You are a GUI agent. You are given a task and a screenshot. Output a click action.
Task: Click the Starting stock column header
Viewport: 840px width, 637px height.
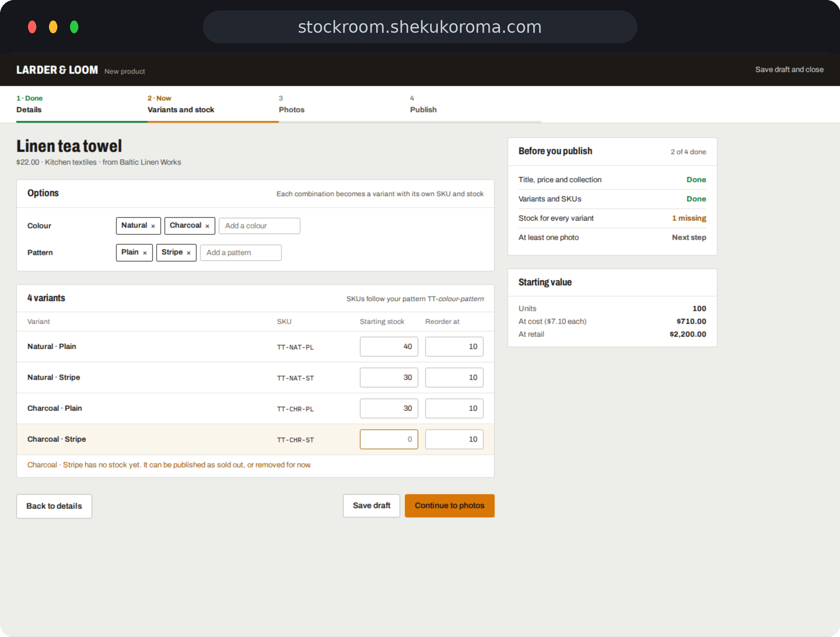click(x=382, y=322)
